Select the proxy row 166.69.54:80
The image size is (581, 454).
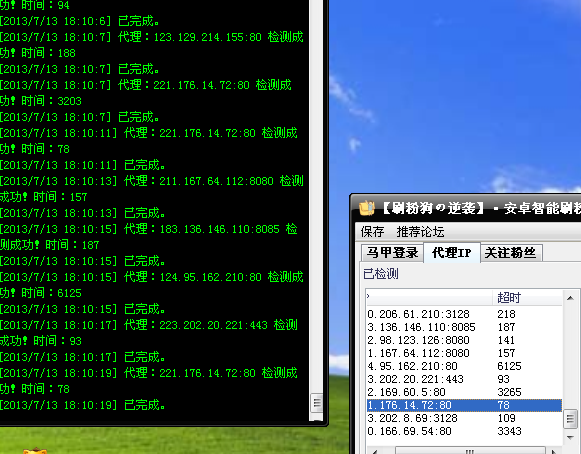coord(464,431)
